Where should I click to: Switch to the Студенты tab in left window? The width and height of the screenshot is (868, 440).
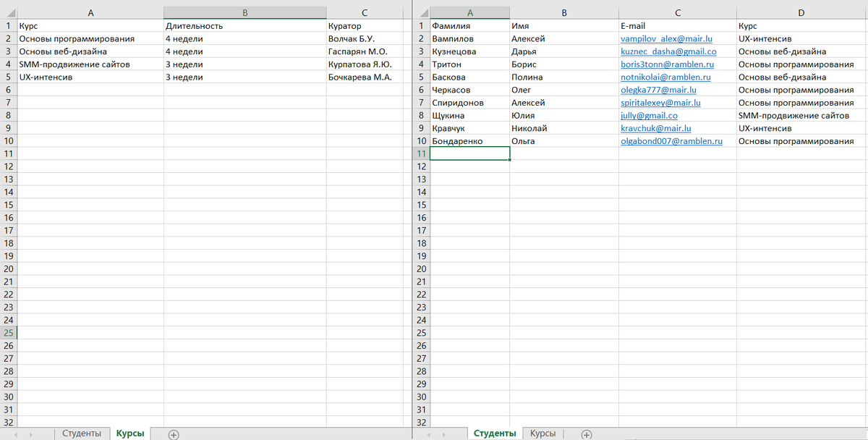click(x=82, y=433)
